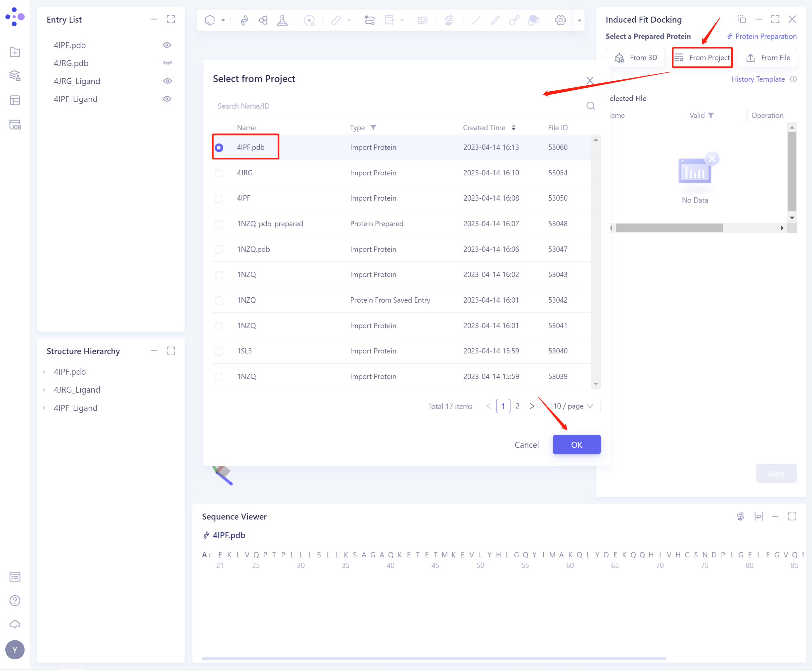812x670 pixels.
Task: Switch to the From 3D tab
Action: click(x=635, y=57)
